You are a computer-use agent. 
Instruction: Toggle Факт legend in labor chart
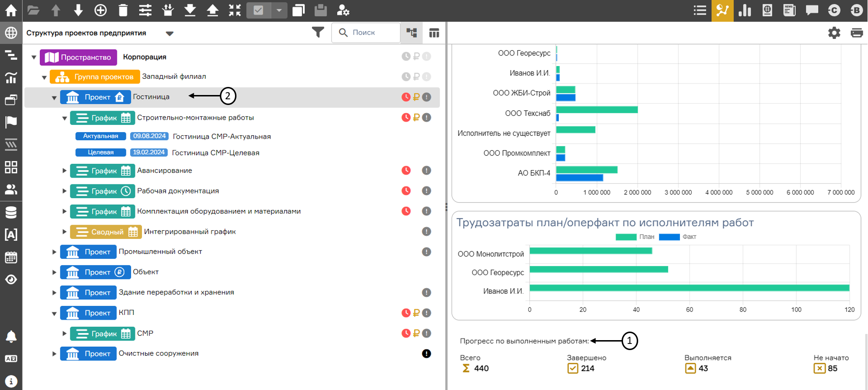678,237
